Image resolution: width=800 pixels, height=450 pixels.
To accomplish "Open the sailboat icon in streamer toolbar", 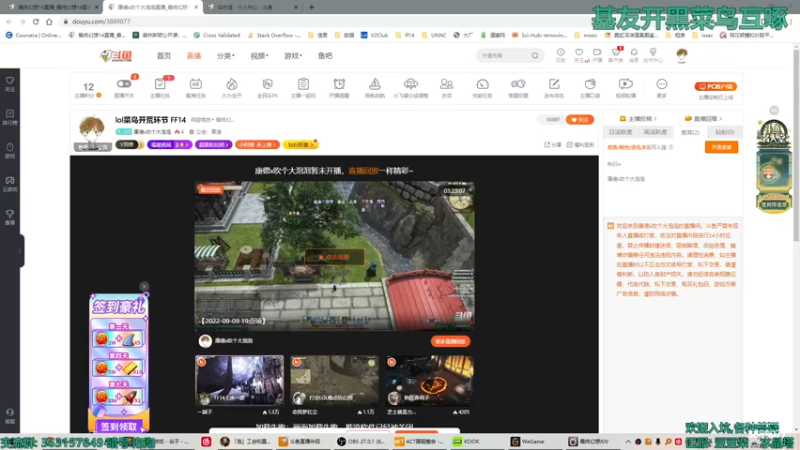I will point(375,87).
